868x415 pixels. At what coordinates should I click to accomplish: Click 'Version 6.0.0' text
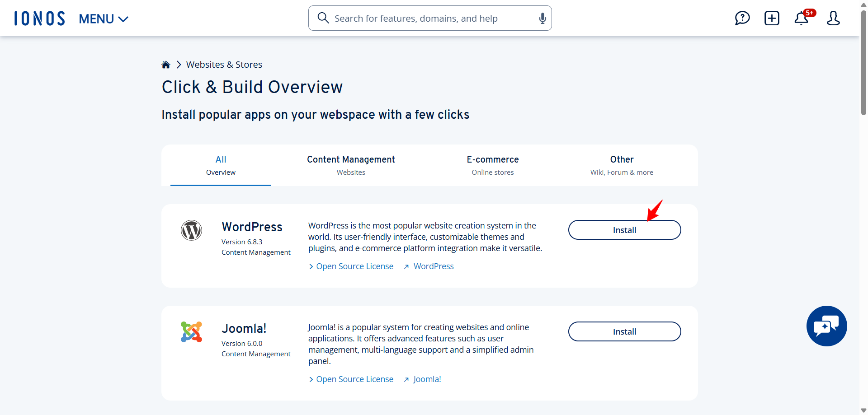[242, 344]
